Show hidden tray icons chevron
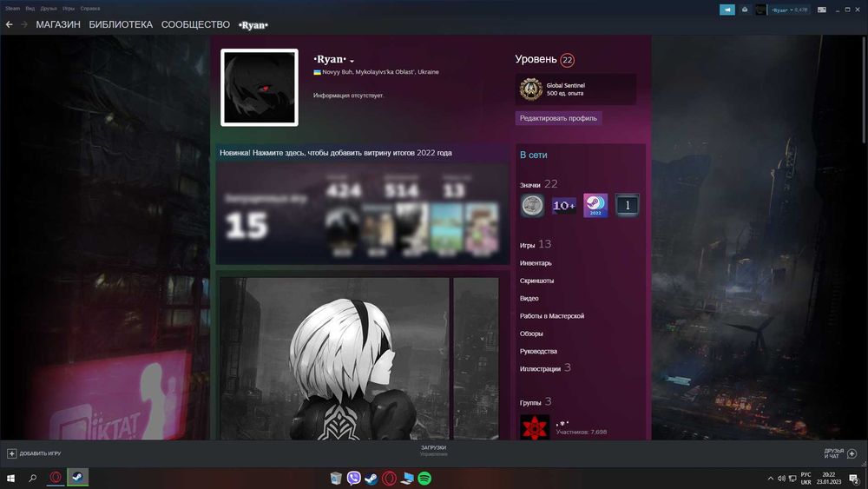 tap(770, 479)
